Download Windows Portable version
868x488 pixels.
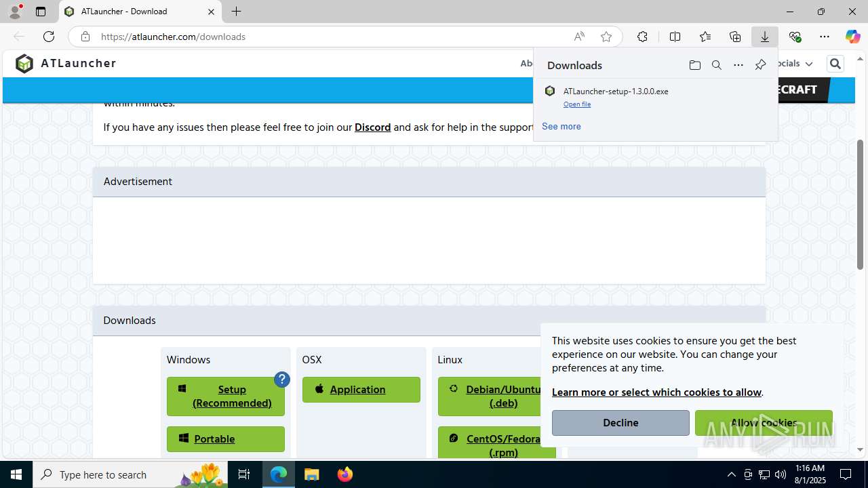point(226,439)
